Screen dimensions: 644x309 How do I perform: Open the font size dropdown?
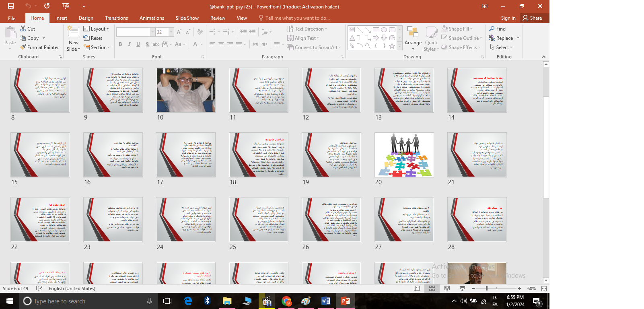[x=171, y=32]
